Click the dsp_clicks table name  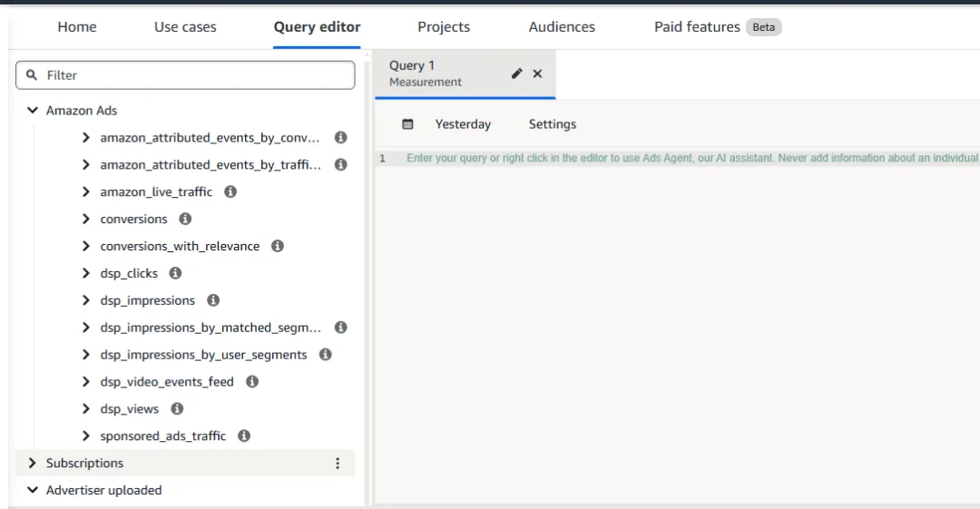pos(129,273)
